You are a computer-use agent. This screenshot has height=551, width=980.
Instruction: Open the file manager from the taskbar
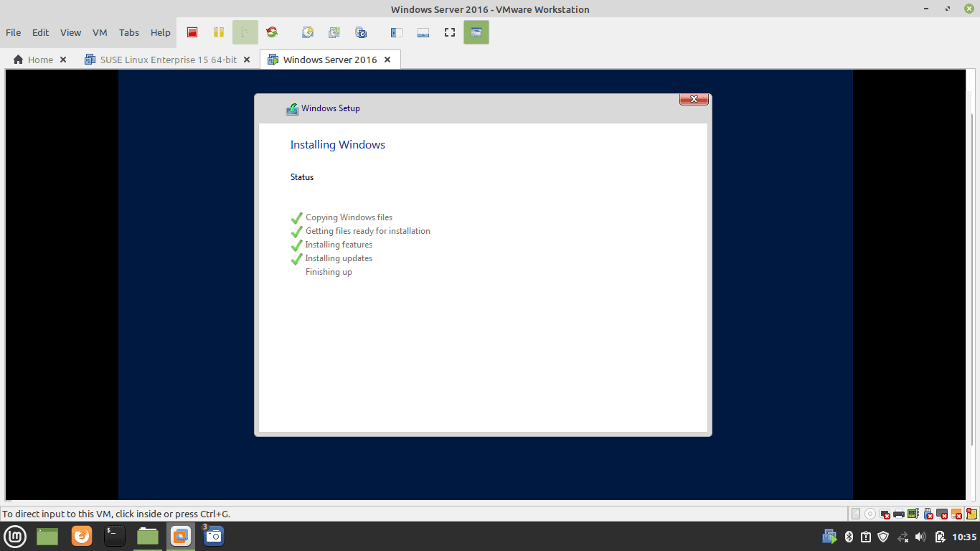[x=148, y=536]
